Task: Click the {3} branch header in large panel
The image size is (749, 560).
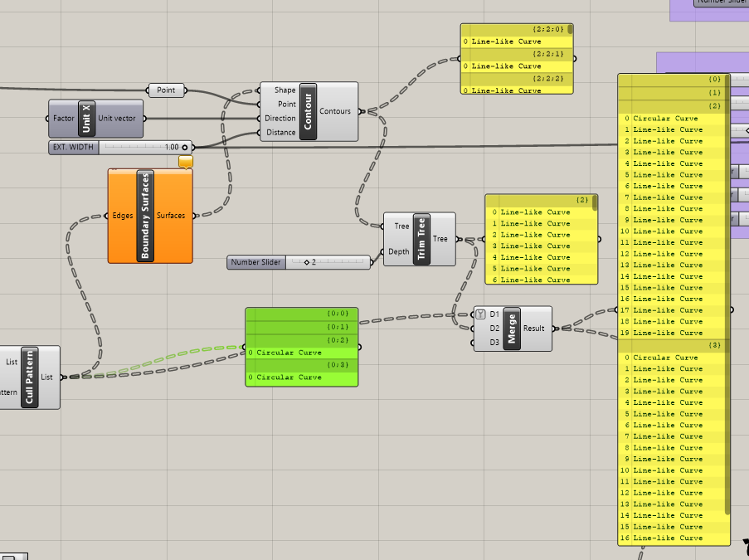Action: [672, 345]
